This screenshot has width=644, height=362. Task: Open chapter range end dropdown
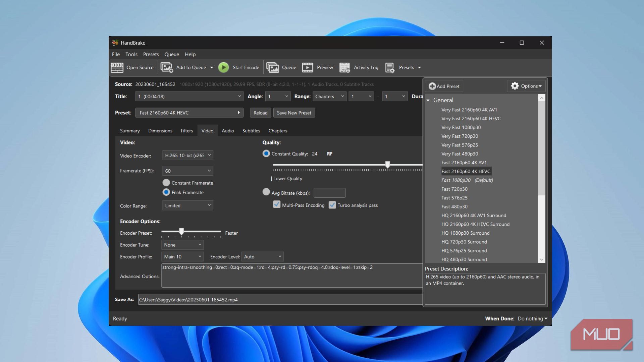395,96
